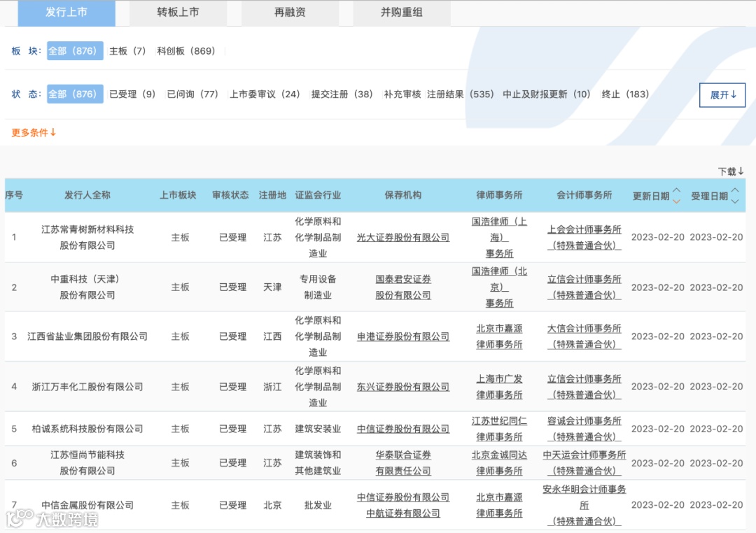
Task: Select issuer 江苏常青树新材料科技股份有限公司
Action: point(87,237)
